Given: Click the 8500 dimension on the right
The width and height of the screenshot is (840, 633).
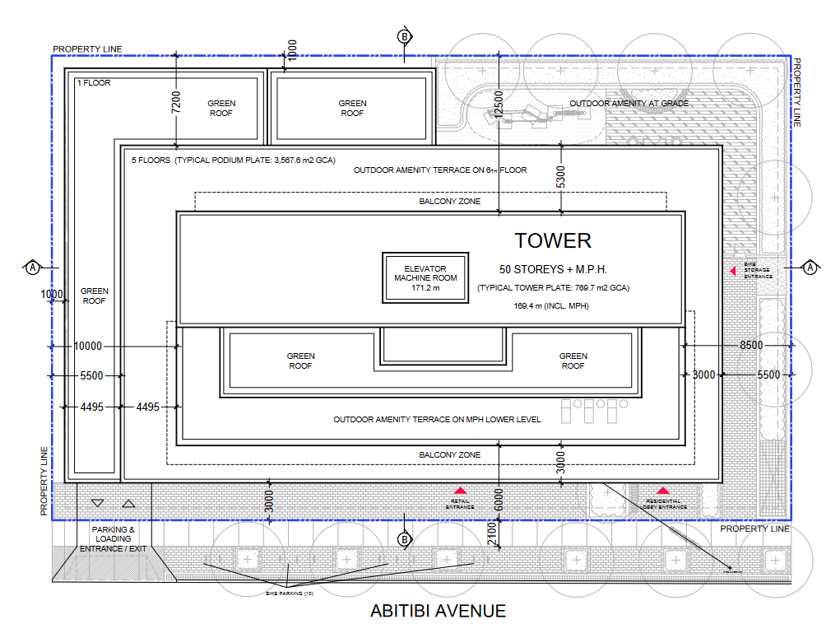Looking at the screenshot, I should coord(750,346).
